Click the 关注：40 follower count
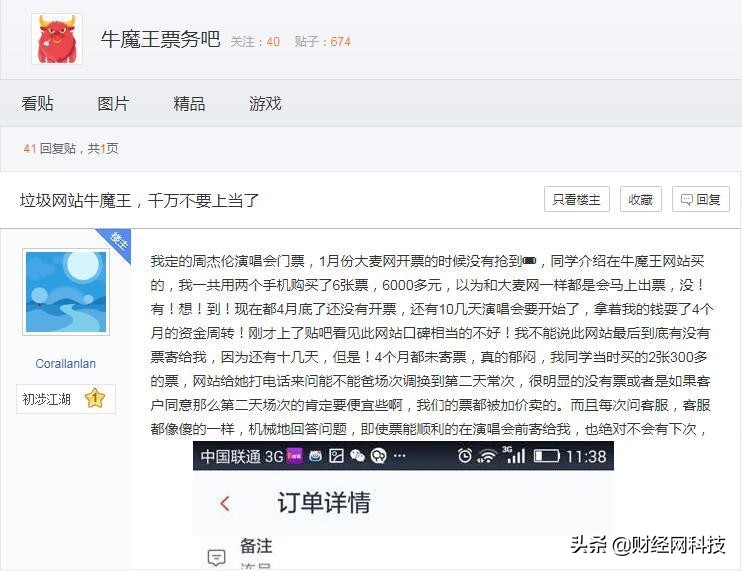 point(255,42)
